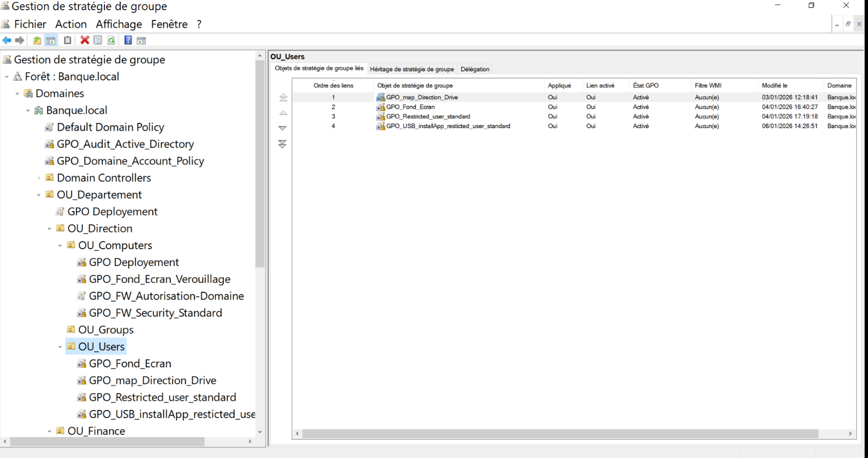Sort by Ordre des liens column header

pos(334,86)
